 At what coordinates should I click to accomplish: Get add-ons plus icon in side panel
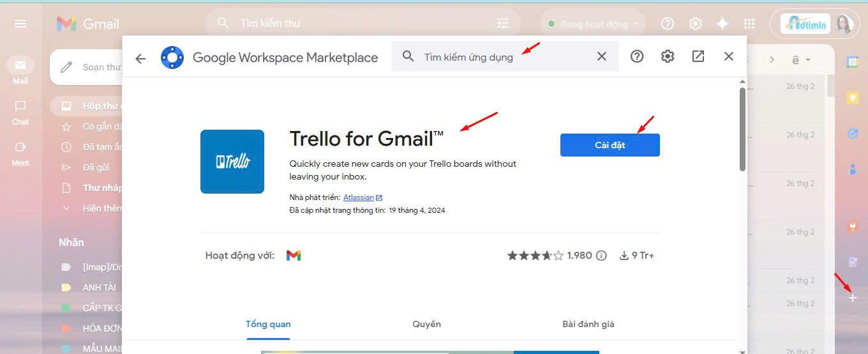point(852,298)
